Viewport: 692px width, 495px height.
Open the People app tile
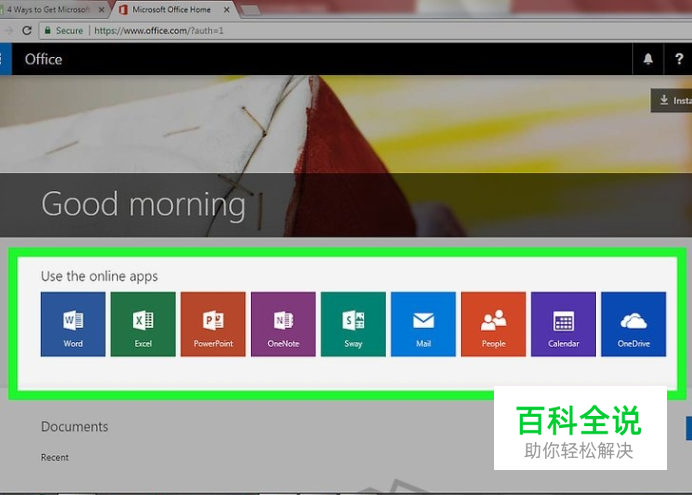[x=493, y=324]
